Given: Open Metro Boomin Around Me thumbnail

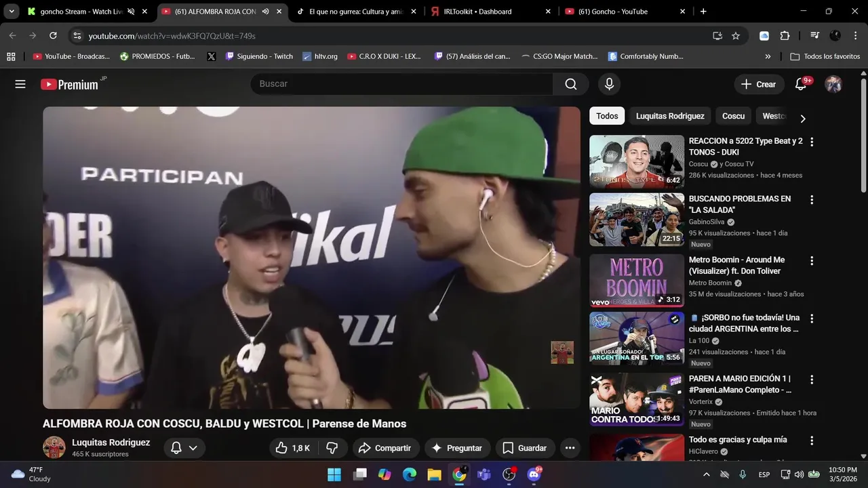Looking at the screenshot, I should tap(637, 281).
